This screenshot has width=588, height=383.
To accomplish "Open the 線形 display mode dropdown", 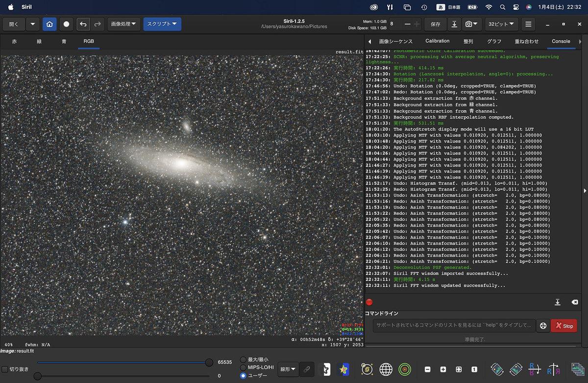I will tap(288, 369).
